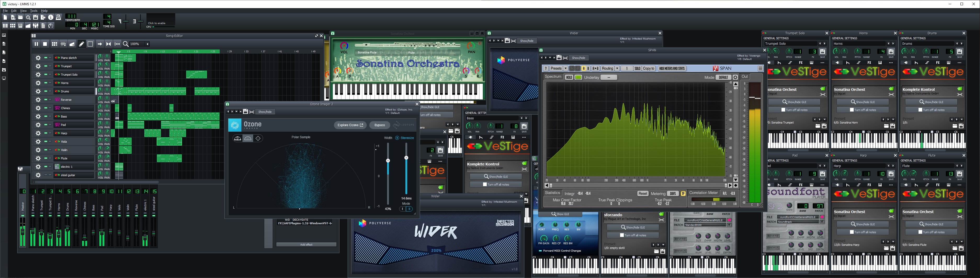Open preset dropdown arrow in Horns window

click(893, 119)
